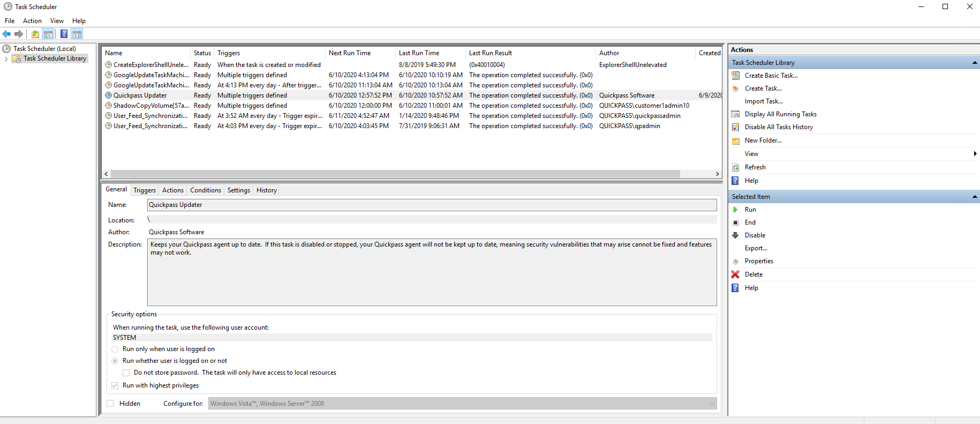
Task: Collapse the Selected Item section
Action: pos(974,197)
